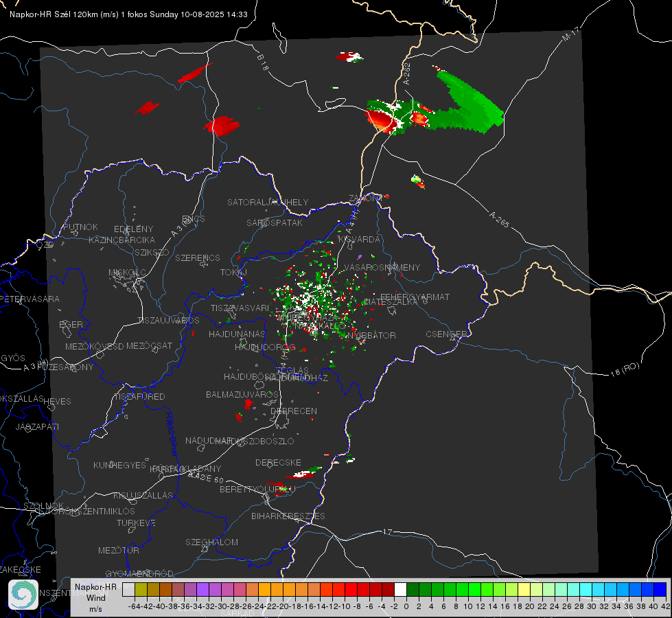Click the SZIKSZÓ town label
This screenshot has height=618, width=672.
pos(152,252)
